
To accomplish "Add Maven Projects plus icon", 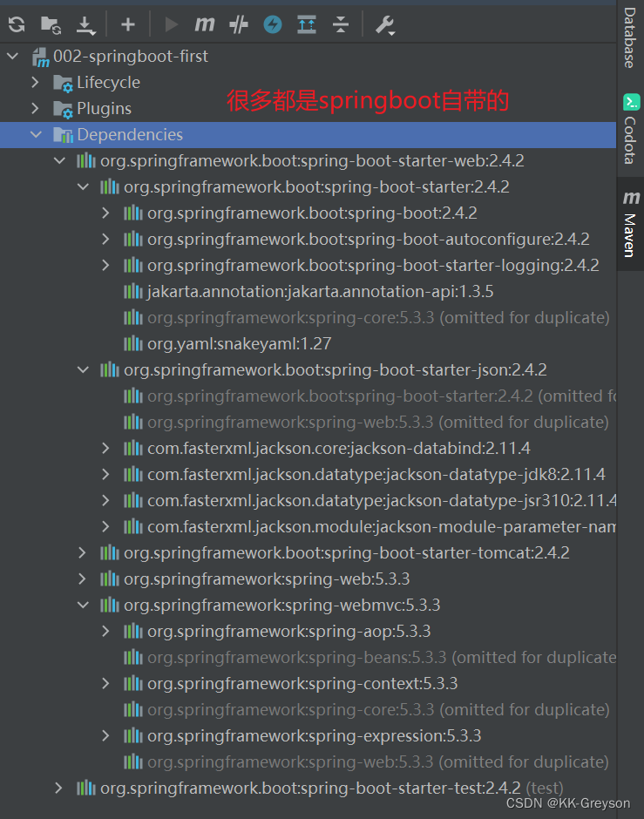I will click(128, 24).
